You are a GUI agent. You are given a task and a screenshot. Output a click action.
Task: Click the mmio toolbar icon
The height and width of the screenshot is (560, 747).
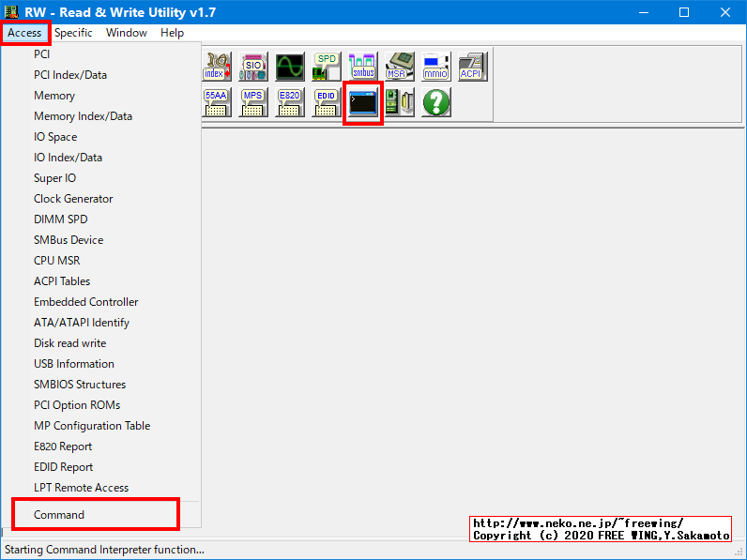click(435, 67)
